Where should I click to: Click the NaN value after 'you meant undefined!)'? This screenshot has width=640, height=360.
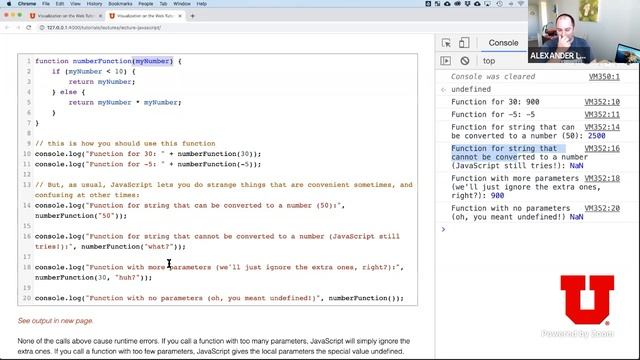pos(576,217)
